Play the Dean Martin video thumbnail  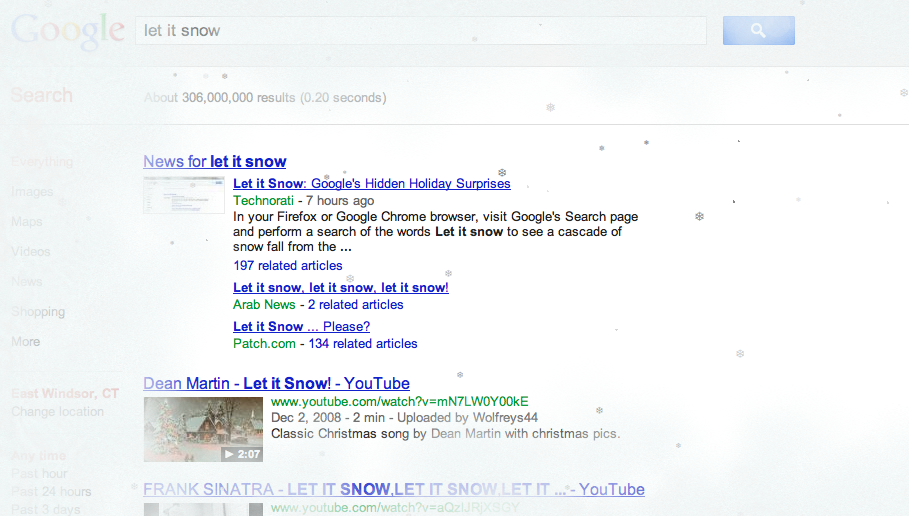[x=203, y=429]
